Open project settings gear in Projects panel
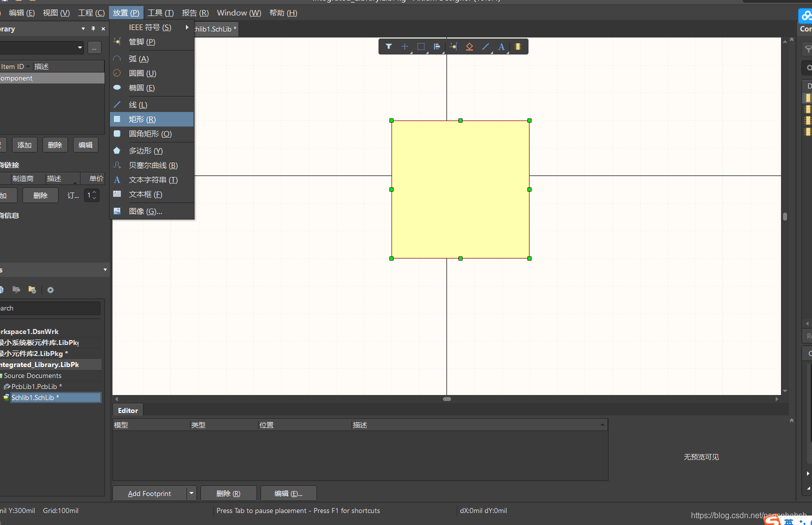Screen dimensions: 812x525 [x=50, y=290]
